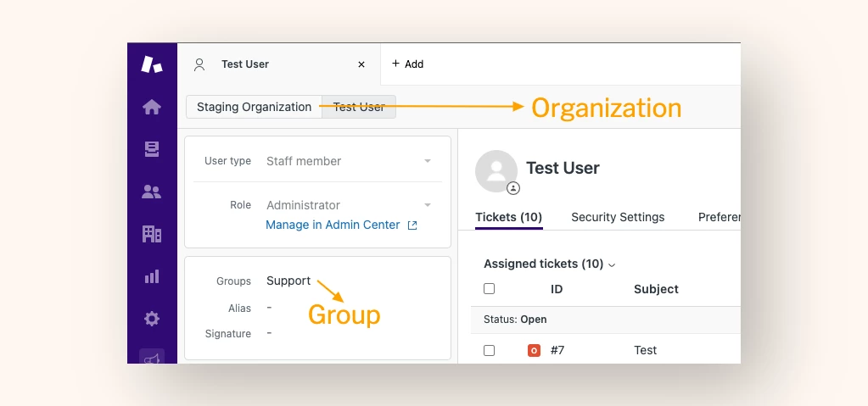Select the Tickets (10) tab
The height and width of the screenshot is (406, 868).
pyautogui.click(x=508, y=217)
